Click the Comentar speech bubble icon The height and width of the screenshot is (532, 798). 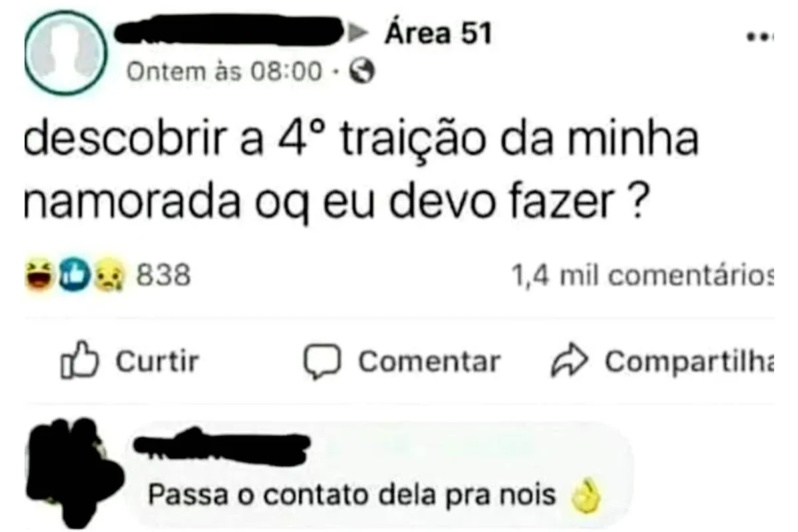click(323, 362)
